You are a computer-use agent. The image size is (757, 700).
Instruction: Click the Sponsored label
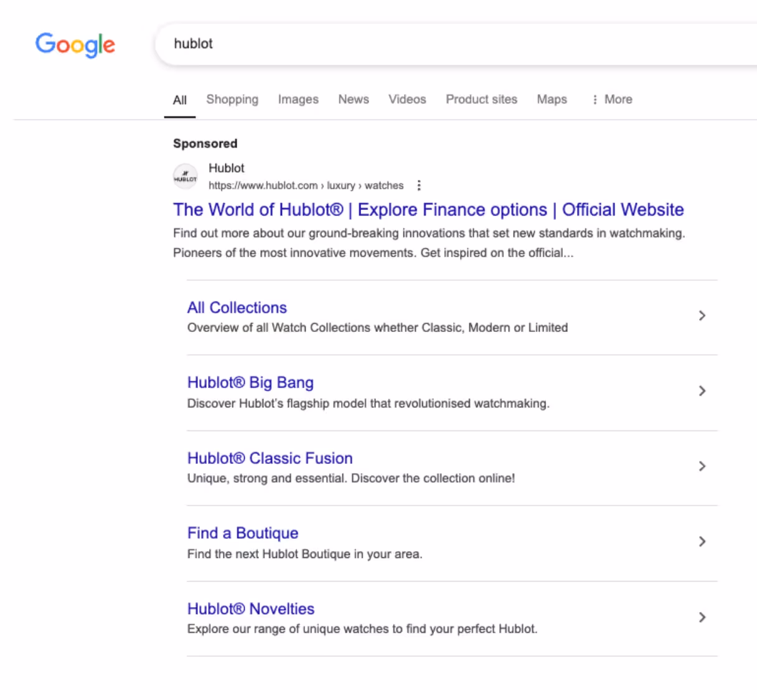tap(205, 144)
